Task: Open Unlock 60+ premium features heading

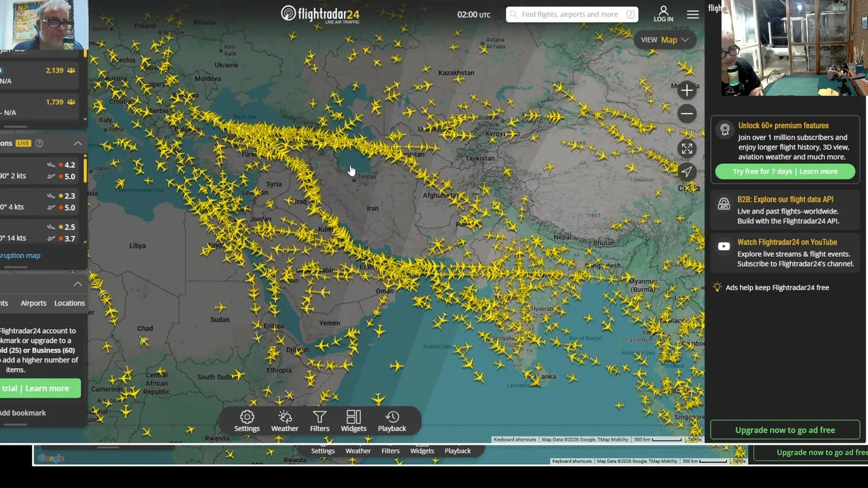Action: click(x=783, y=125)
